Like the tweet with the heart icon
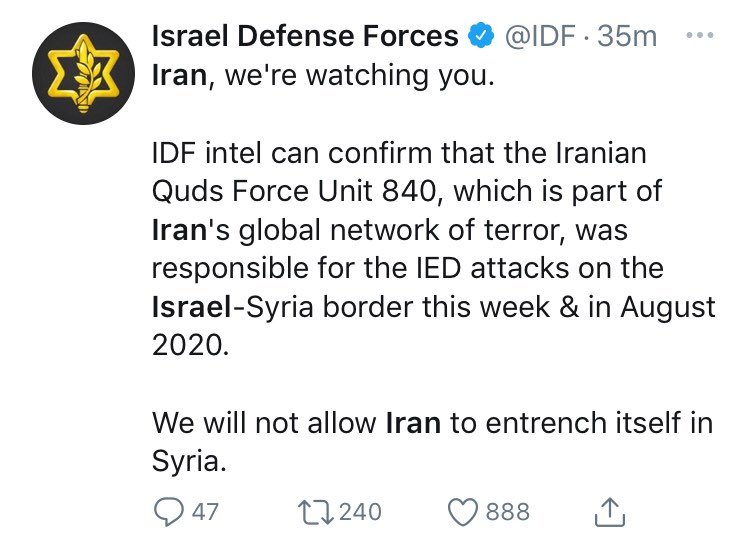The image size is (750, 545). pyautogui.click(x=463, y=512)
